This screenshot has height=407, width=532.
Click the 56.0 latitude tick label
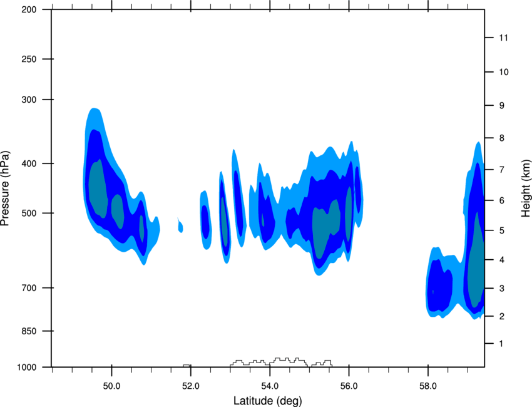[349, 386]
